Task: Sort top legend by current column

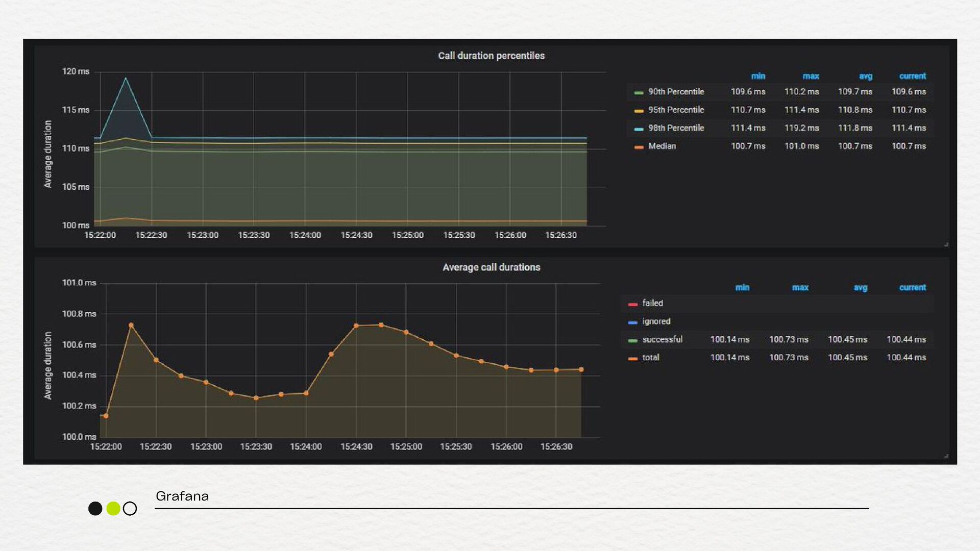Action: pos(912,76)
